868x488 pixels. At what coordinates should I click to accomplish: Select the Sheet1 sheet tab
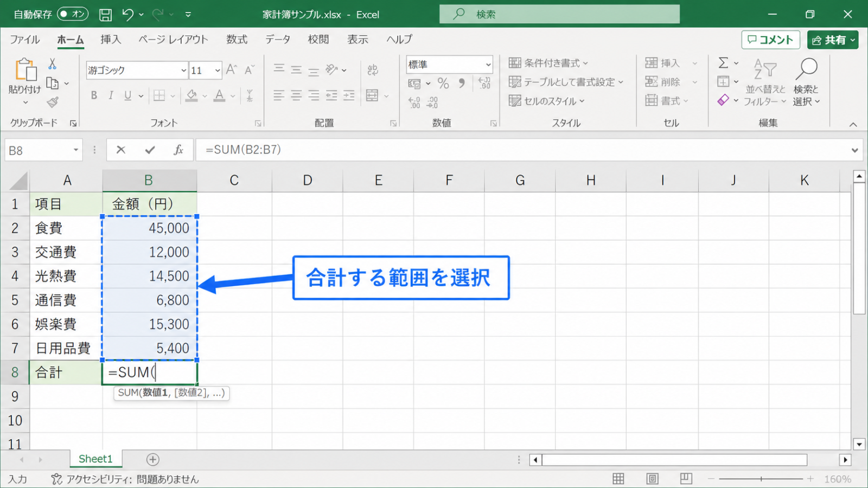point(95,459)
